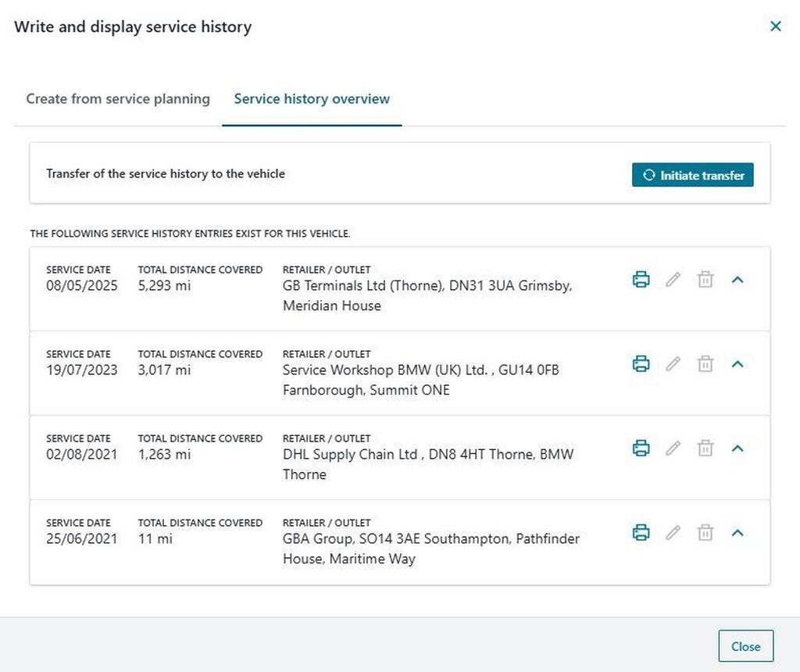Click the 5,293 mi distance value

click(x=164, y=285)
